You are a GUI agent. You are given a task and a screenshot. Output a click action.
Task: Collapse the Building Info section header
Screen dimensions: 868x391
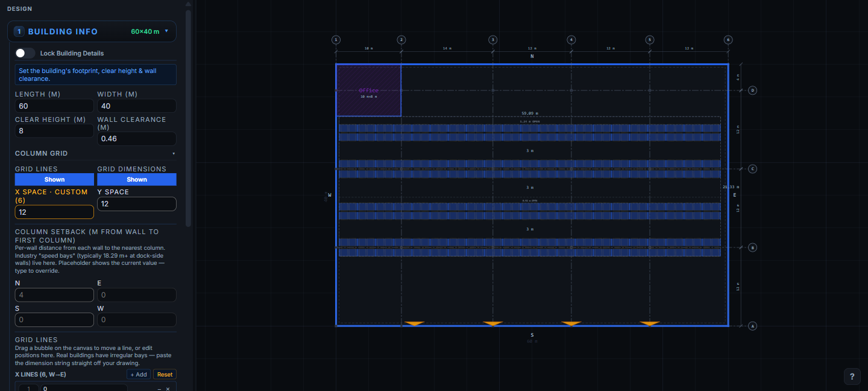coord(92,31)
